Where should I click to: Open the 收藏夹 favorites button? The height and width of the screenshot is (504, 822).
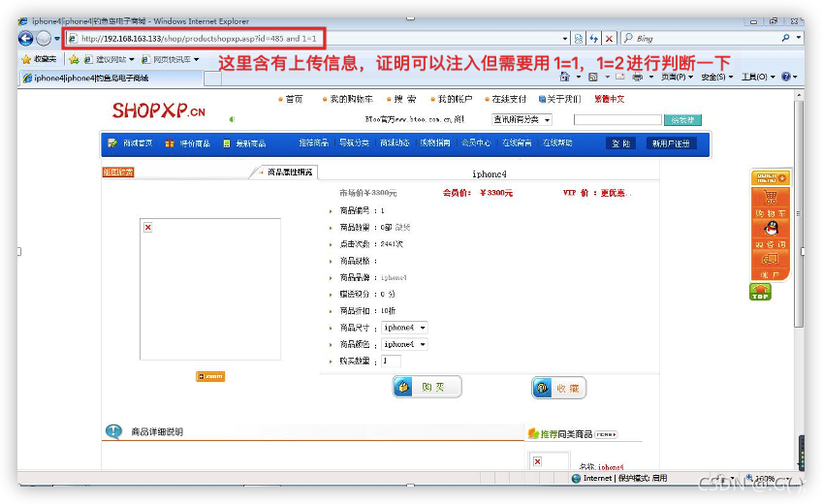40,59
